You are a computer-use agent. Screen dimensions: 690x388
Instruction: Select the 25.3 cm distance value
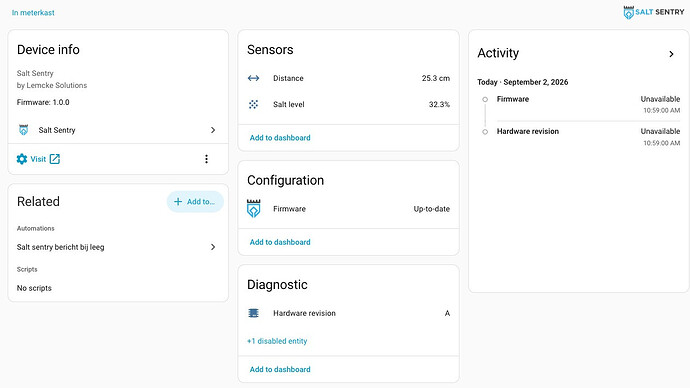pos(436,78)
